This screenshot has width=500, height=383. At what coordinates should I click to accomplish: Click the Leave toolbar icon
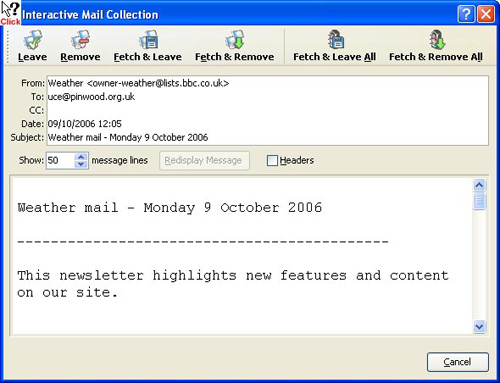(32, 46)
